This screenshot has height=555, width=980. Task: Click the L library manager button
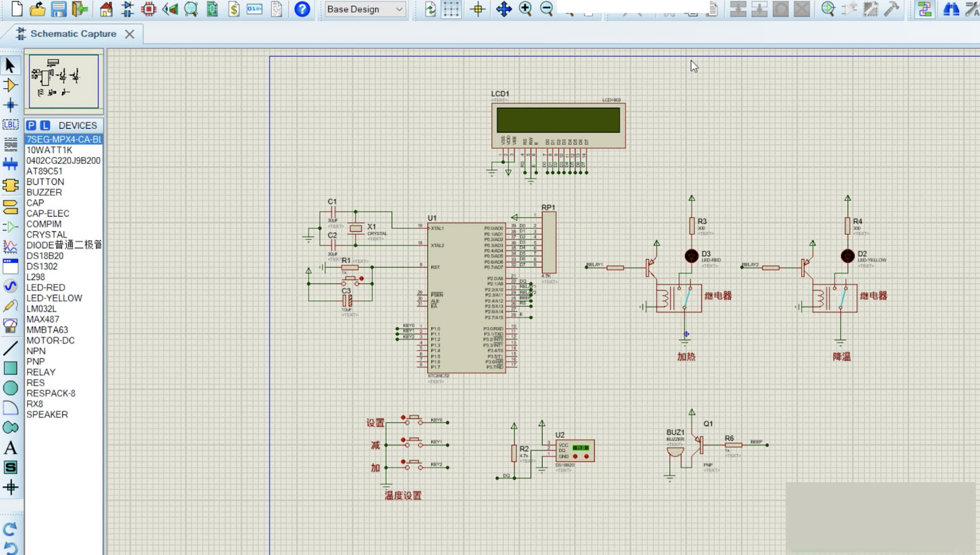click(45, 125)
